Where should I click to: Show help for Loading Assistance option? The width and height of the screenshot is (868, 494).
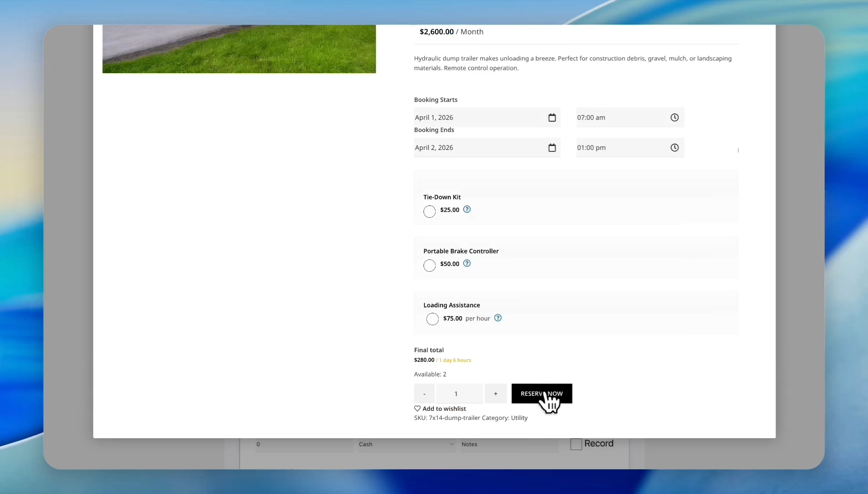pyautogui.click(x=498, y=318)
